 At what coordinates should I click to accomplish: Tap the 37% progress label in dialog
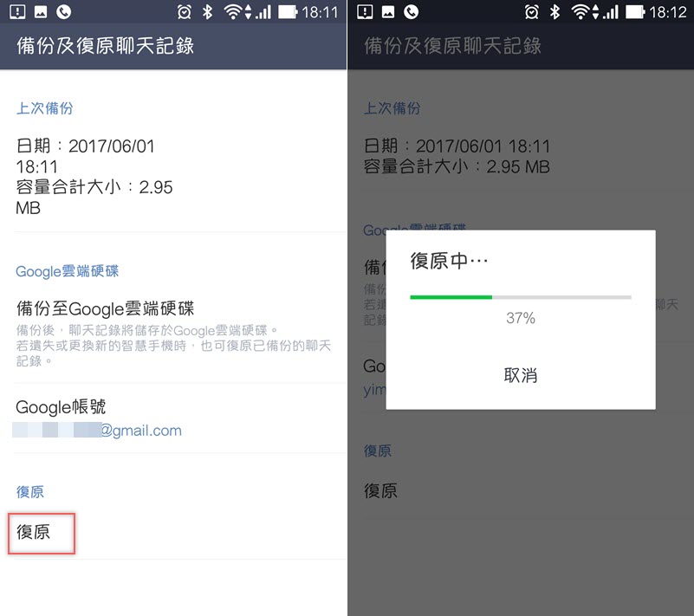[521, 318]
